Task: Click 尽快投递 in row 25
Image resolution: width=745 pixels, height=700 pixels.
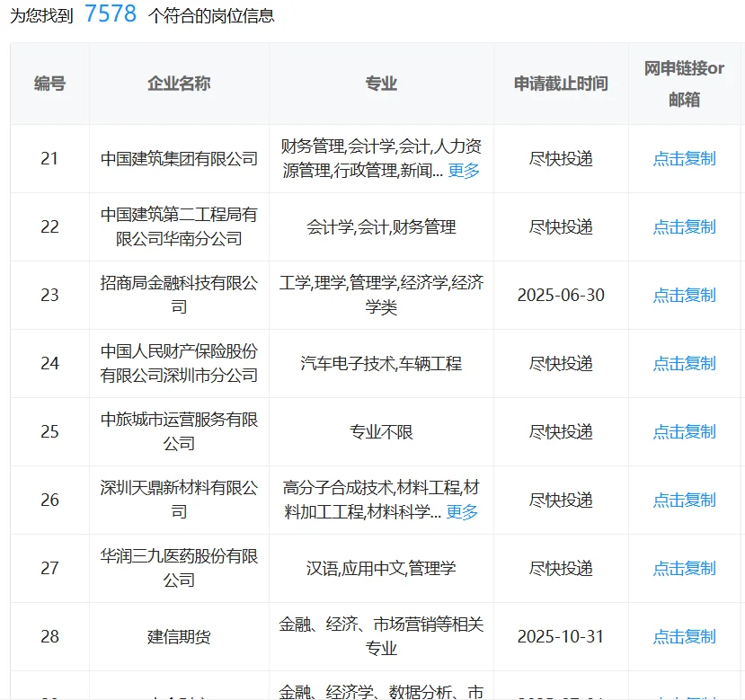Action: [561, 432]
